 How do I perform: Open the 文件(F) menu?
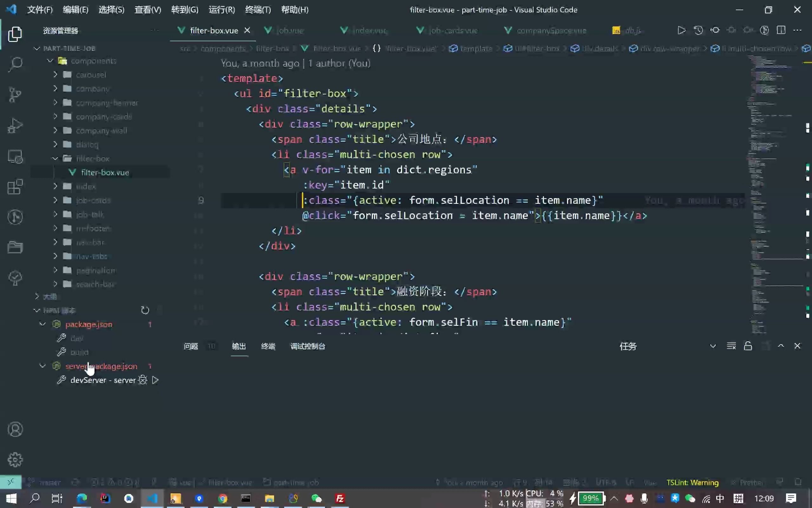click(40, 10)
